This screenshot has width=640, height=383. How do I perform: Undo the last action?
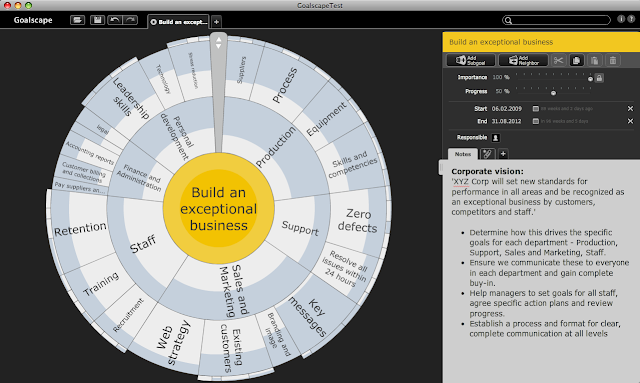click(115, 20)
